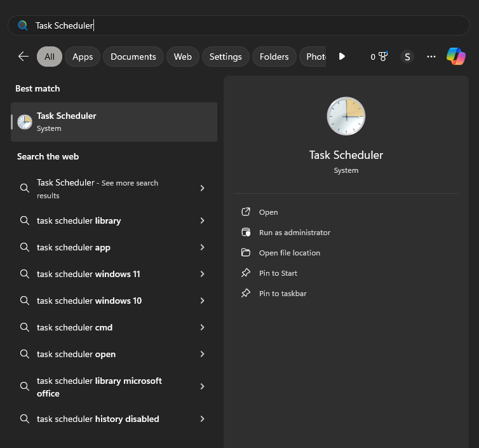Open 'Task Scheduler - See more search results'
Viewport: 479px width, 448px height.
tap(114, 189)
